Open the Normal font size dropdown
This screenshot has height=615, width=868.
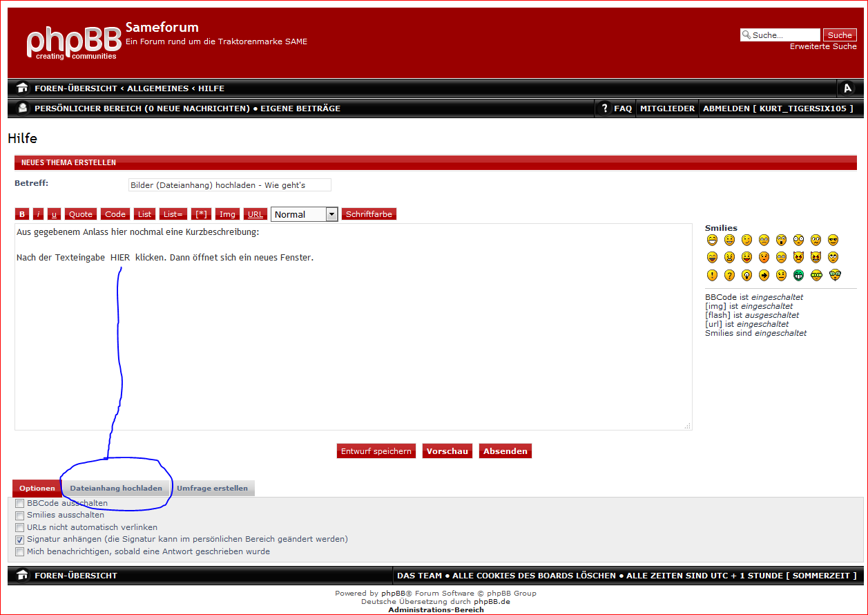tap(304, 214)
